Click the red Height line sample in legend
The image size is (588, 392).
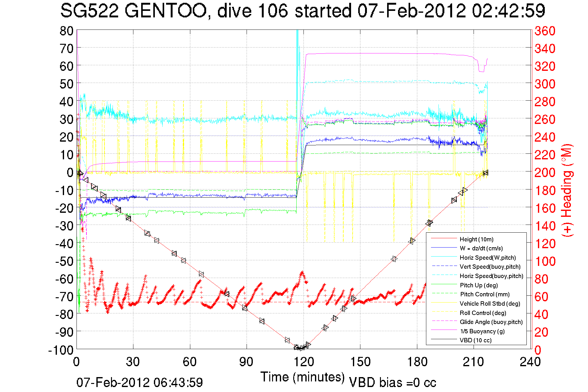(443, 239)
